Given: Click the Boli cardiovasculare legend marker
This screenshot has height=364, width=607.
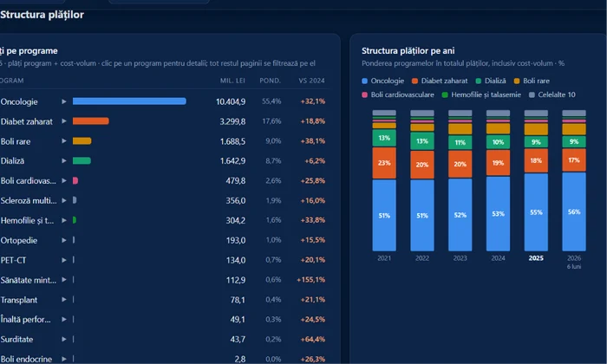Looking at the screenshot, I should [x=364, y=94].
